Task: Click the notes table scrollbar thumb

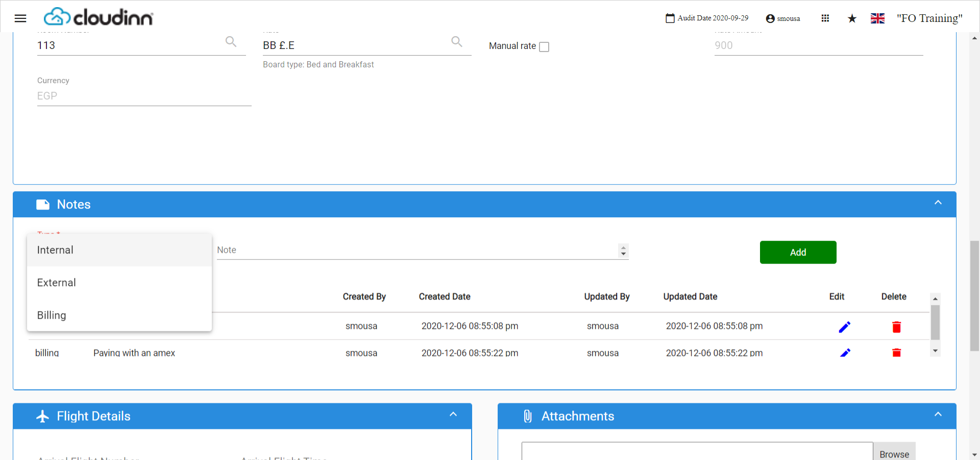Action: [x=935, y=322]
